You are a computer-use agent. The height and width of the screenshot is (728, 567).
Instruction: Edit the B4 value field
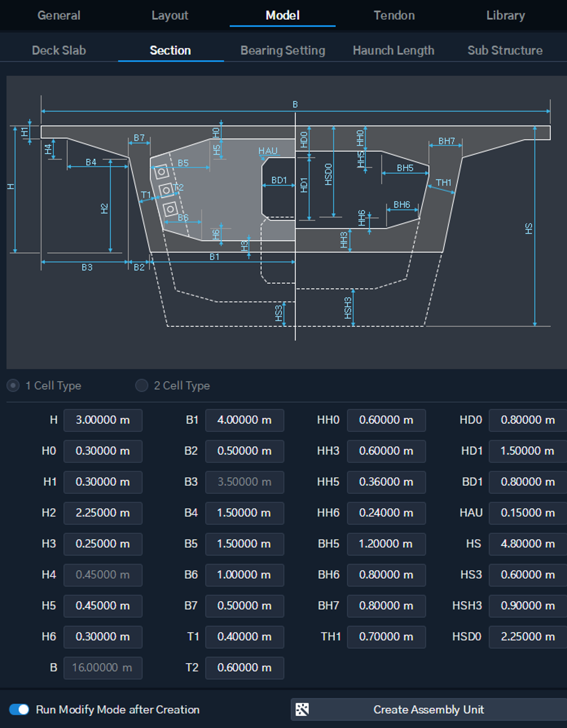pyautogui.click(x=245, y=513)
